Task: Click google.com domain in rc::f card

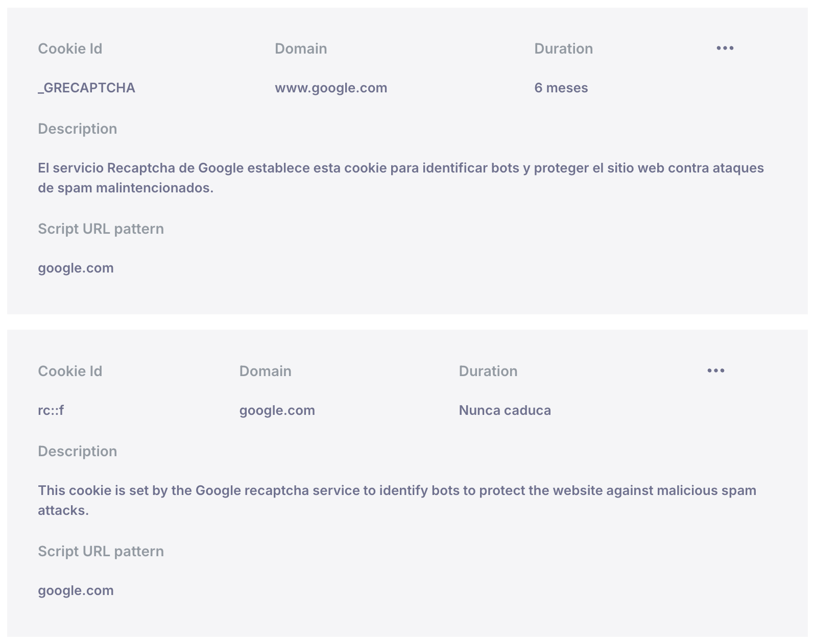Action: click(x=277, y=410)
